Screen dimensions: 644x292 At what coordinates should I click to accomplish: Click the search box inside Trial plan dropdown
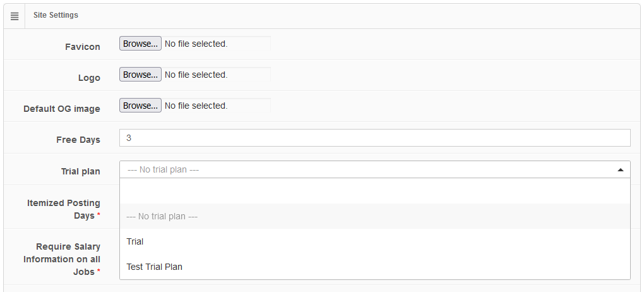click(374, 191)
